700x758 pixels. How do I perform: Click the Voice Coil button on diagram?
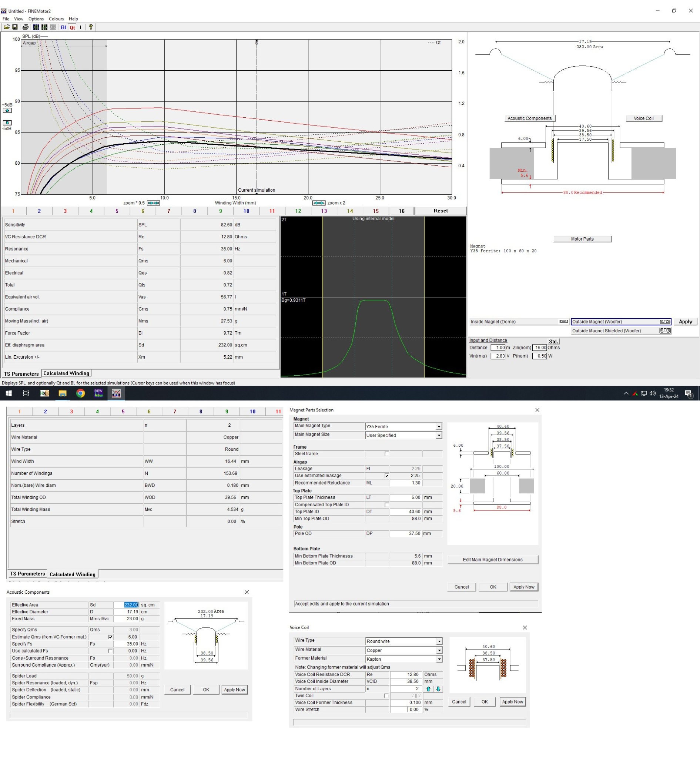(644, 118)
